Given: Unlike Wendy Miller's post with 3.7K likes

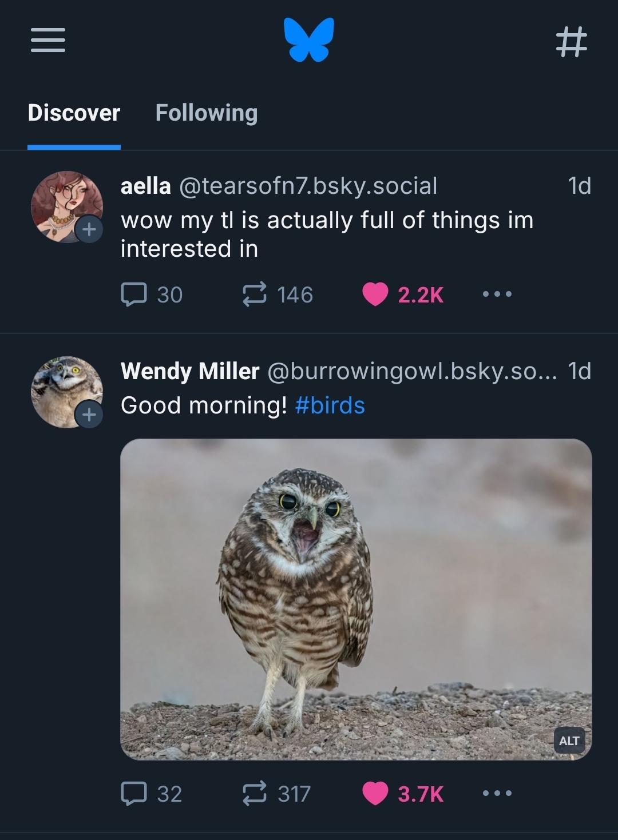Looking at the screenshot, I should point(375,794).
